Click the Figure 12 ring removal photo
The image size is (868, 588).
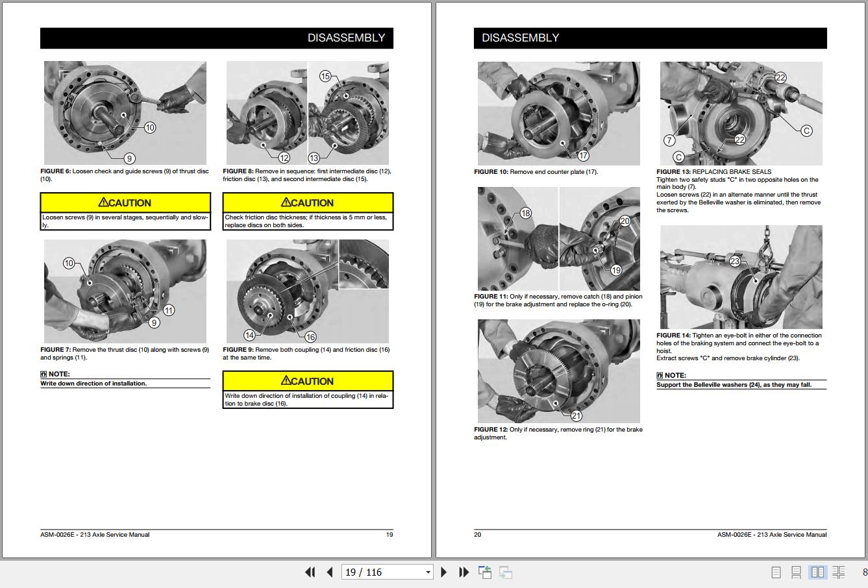(x=559, y=371)
